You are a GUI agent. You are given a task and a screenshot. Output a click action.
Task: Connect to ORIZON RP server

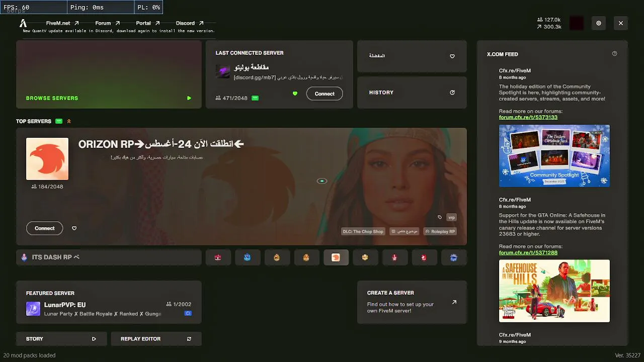[45, 228]
